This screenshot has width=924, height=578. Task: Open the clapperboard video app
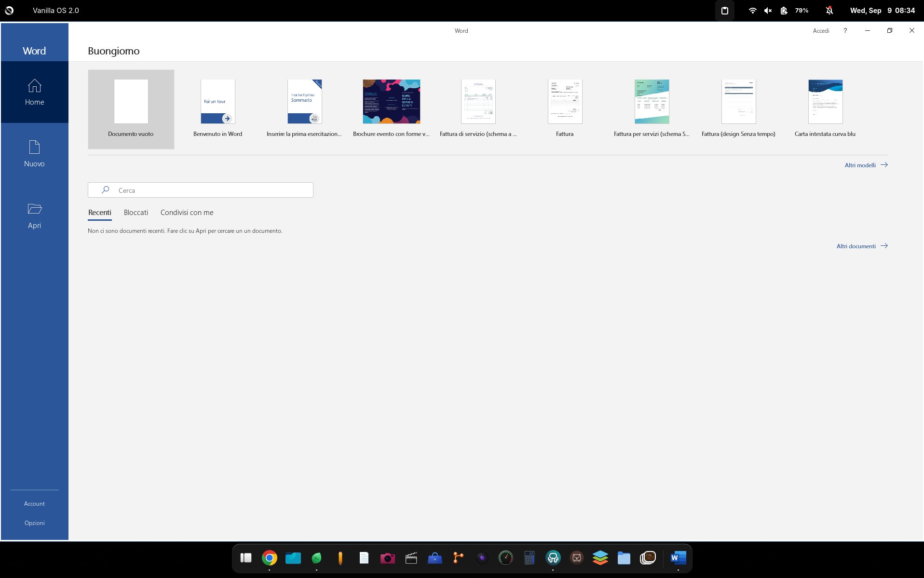click(x=411, y=558)
